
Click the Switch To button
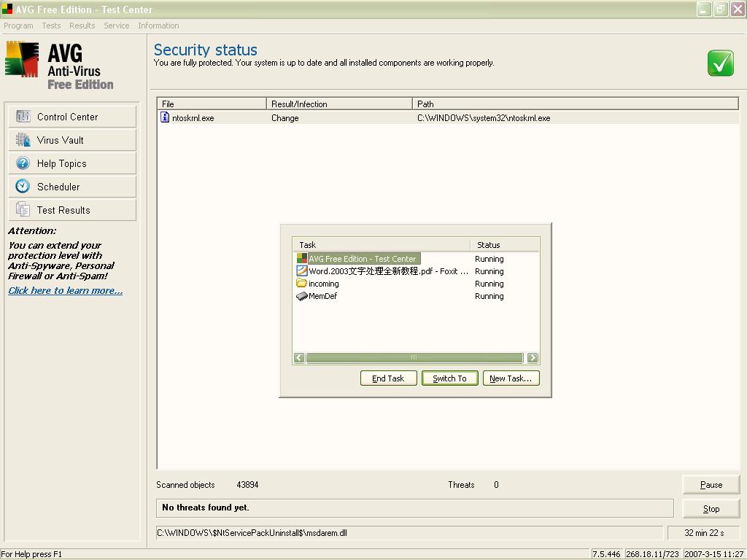click(449, 378)
